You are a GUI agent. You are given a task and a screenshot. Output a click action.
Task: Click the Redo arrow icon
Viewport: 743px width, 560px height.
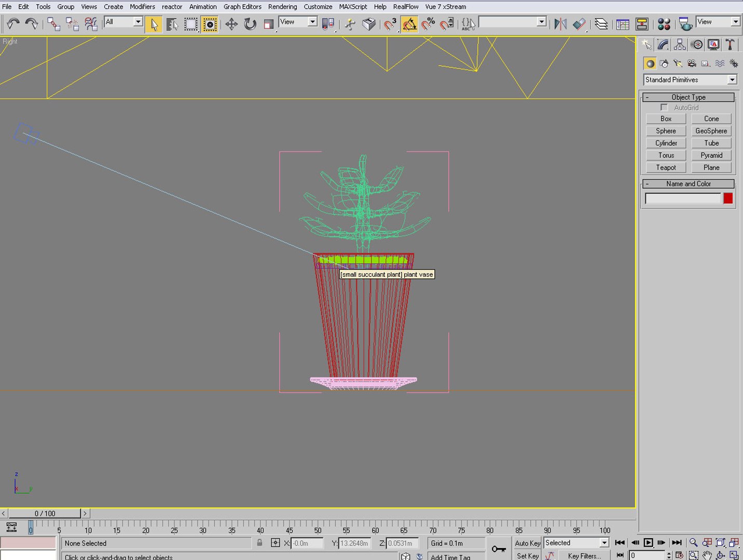(x=32, y=24)
